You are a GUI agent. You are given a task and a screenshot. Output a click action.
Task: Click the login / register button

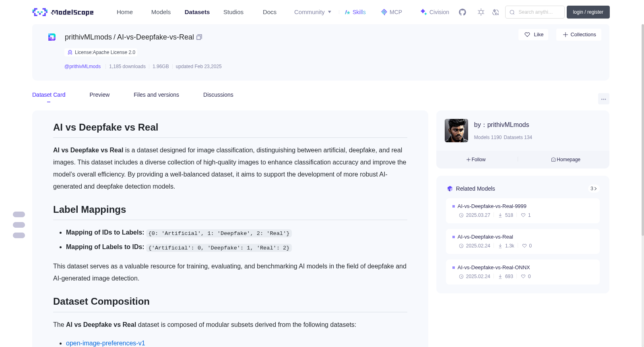click(588, 12)
